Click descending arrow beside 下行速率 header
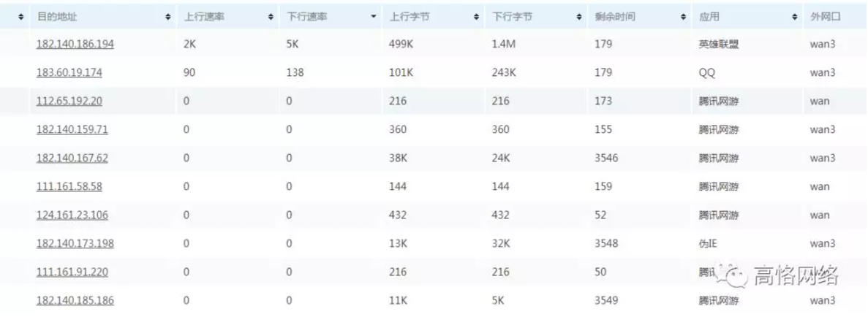 (374, 17)
